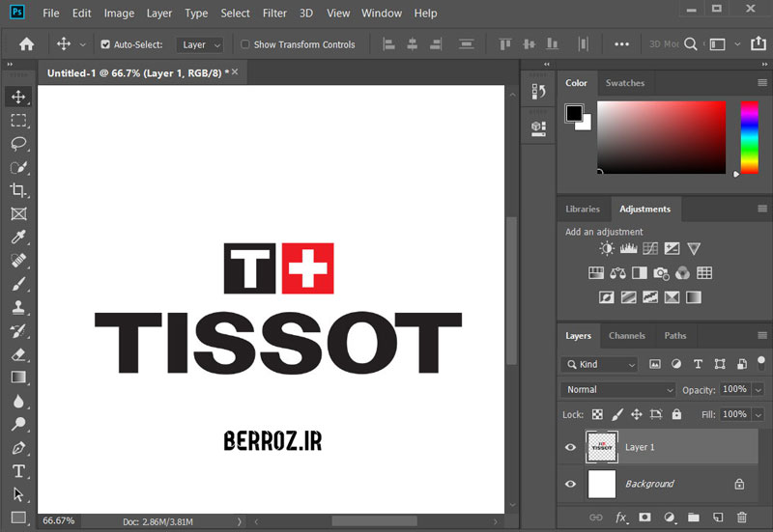This screenshot has height=532, width=773.
Task: Select the Horizontal Type tool
Action: point(18,471)
